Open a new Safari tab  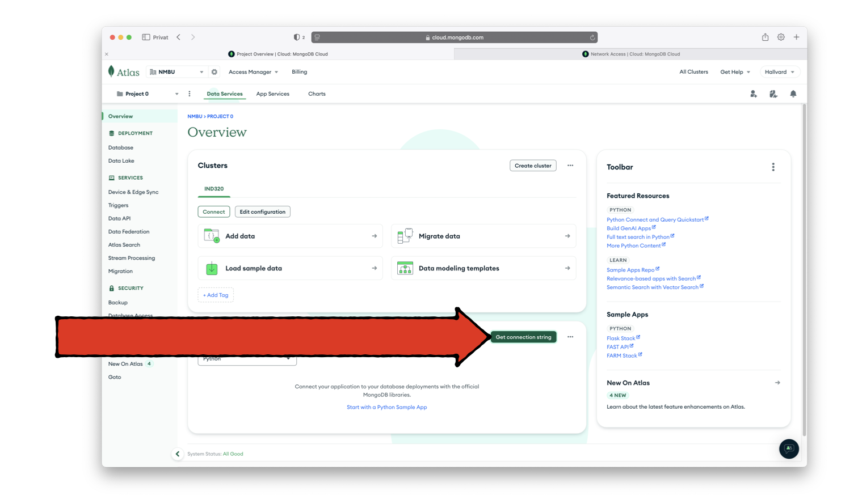[797, 37]
